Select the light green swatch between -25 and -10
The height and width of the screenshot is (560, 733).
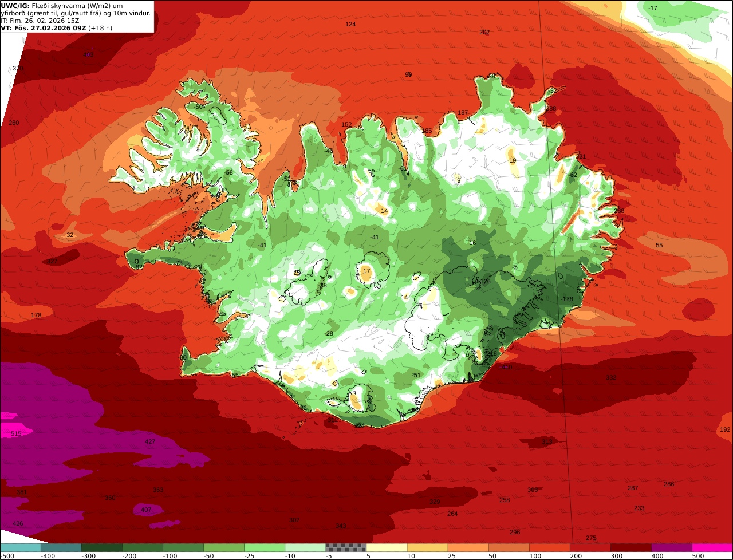[x=265, y=547]
